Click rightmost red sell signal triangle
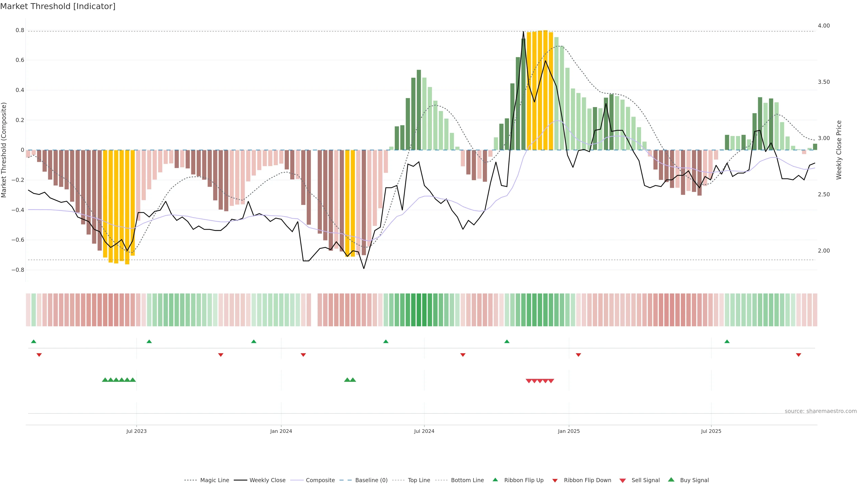 click(x=551, y=381)
